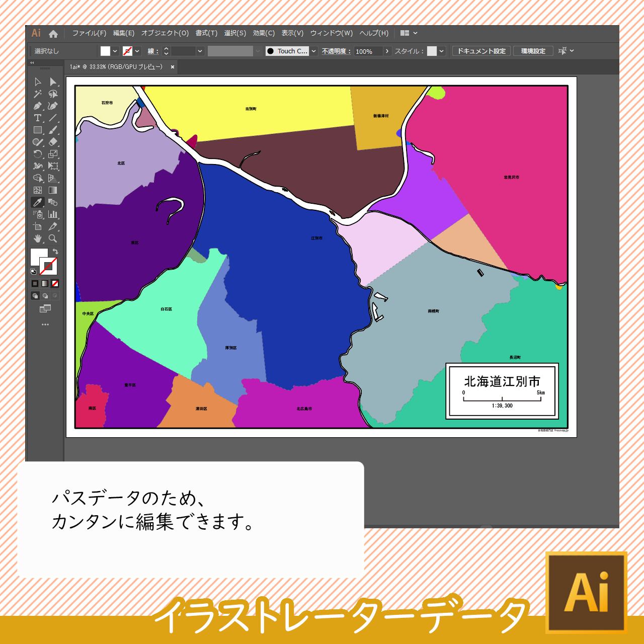Swap fill and stroke colors arrow
644x644 pixels.
click(55, 252)
